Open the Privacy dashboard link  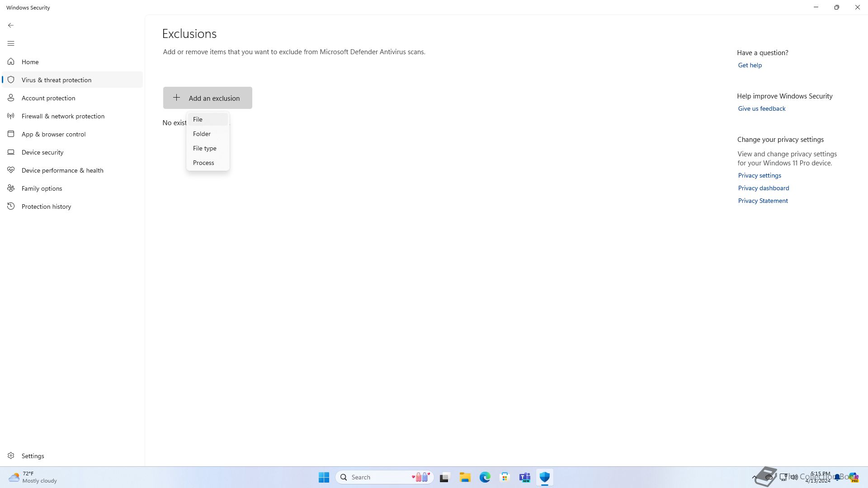(763, 188)
